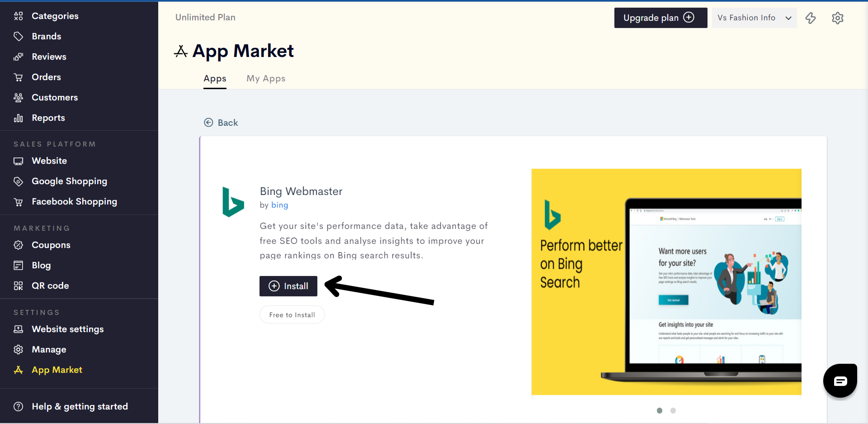
Task: Open the chat widget bubble
Action: point(840,381)
